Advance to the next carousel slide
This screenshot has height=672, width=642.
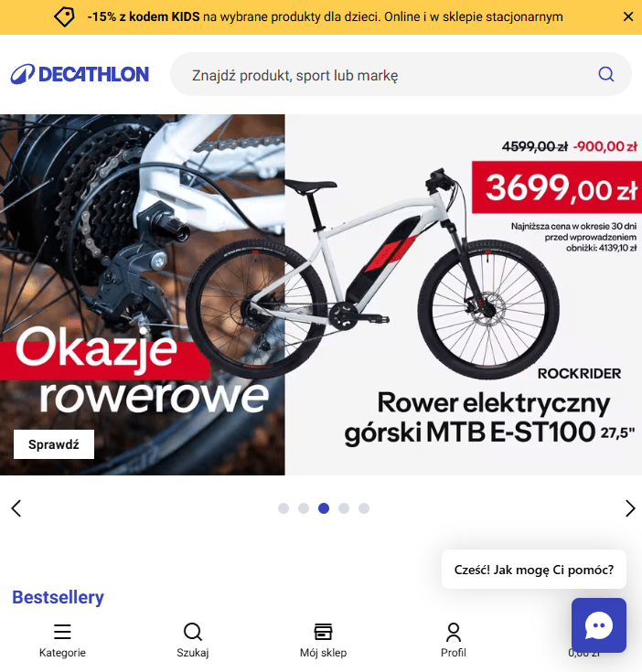[630, 508]
